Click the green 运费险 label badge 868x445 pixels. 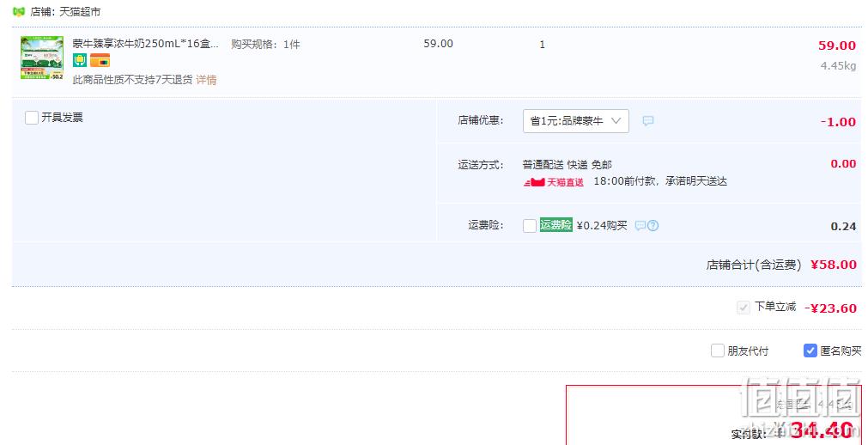coord(555,225)
